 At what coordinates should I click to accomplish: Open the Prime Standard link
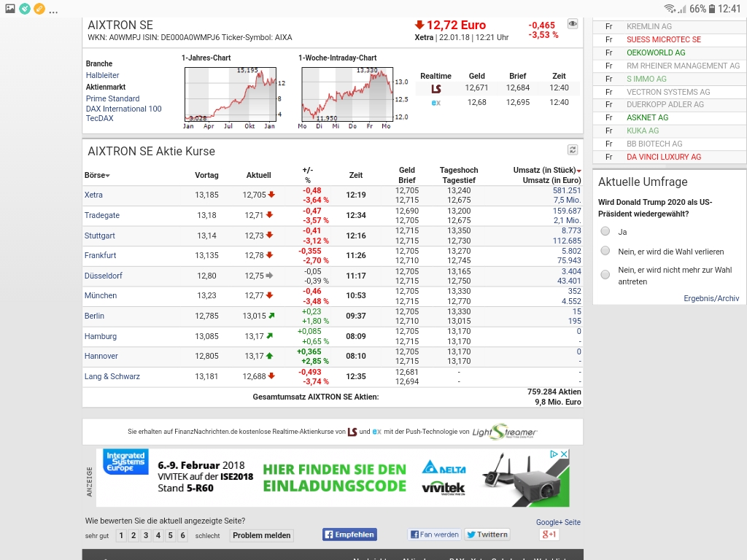point(113,98)
